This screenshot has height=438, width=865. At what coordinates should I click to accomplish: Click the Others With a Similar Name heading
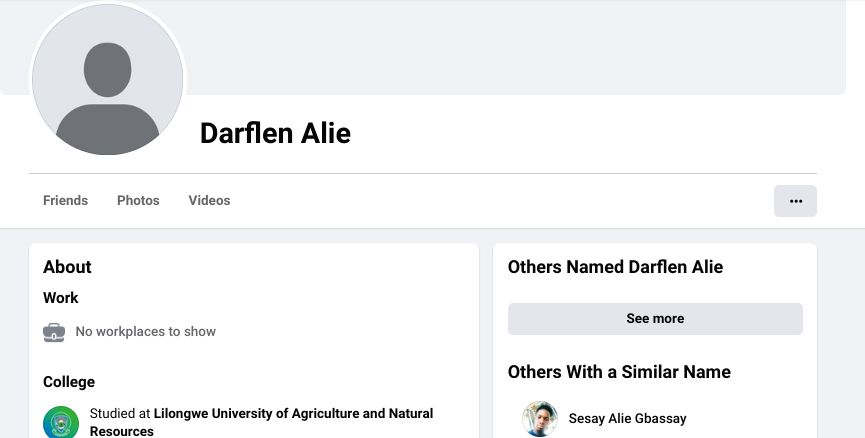(619, 372)
